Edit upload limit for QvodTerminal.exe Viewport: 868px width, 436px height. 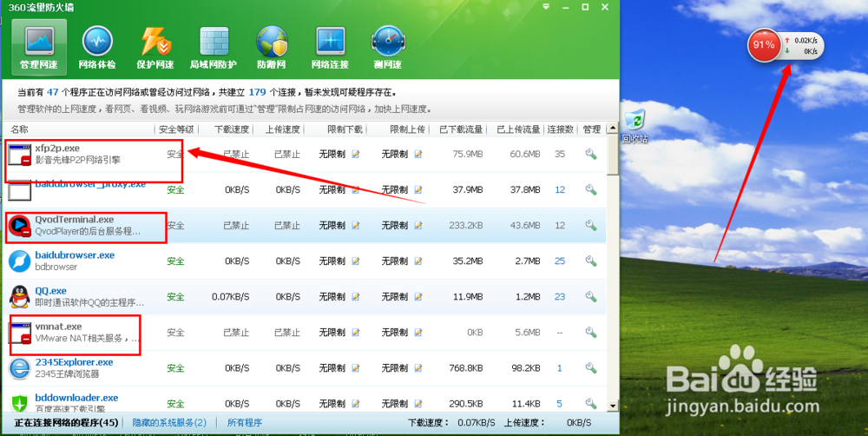tap(418, 226)
